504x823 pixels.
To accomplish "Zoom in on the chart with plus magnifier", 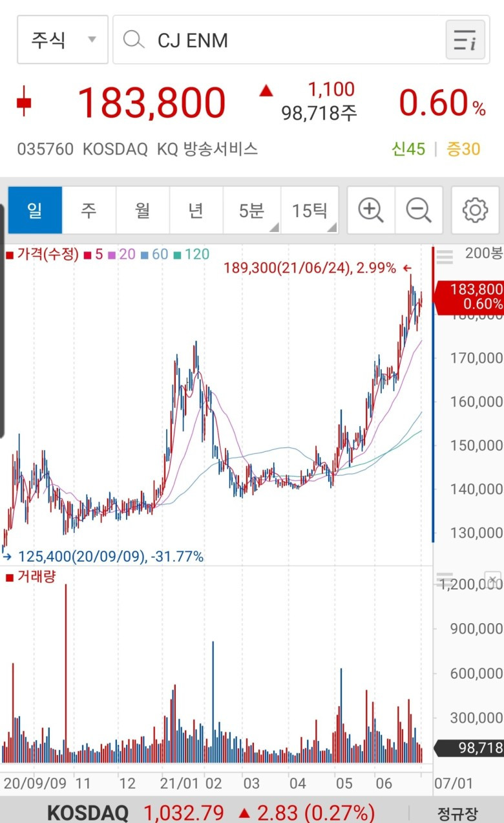I will click(371, 210).
